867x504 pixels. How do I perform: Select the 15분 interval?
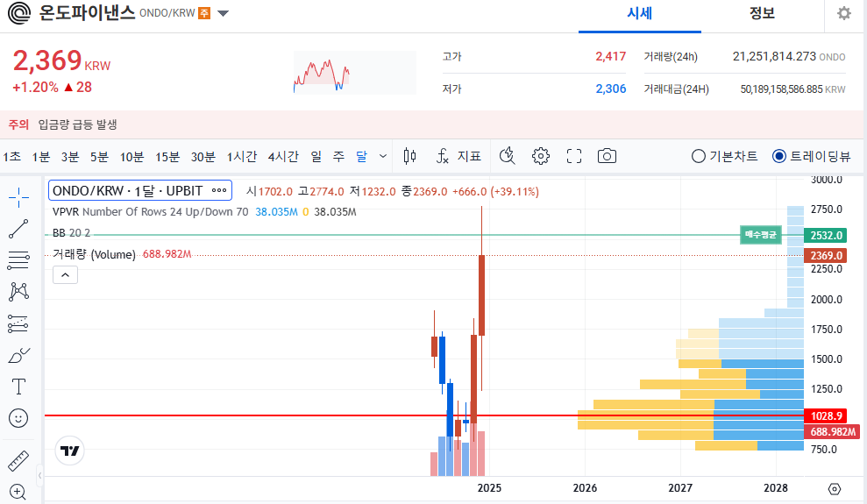tap(167, 156)
